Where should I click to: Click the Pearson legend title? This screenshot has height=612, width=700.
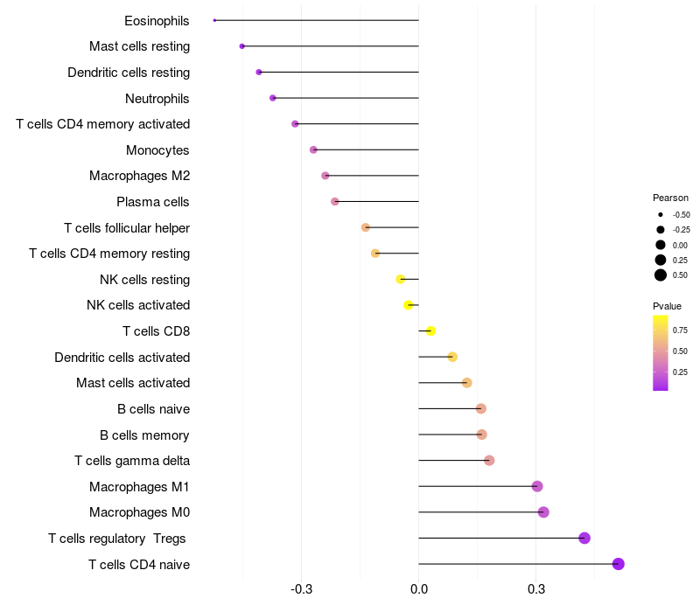[x=670, y=198]
